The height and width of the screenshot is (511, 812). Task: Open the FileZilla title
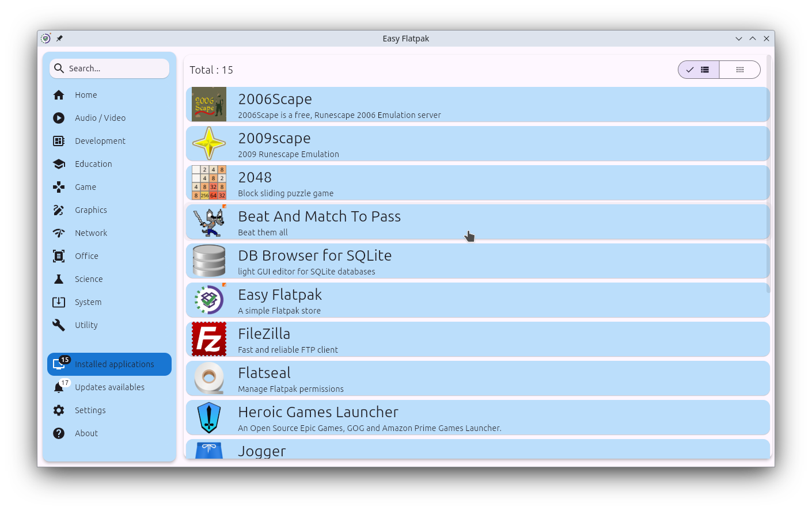(264, 334)
